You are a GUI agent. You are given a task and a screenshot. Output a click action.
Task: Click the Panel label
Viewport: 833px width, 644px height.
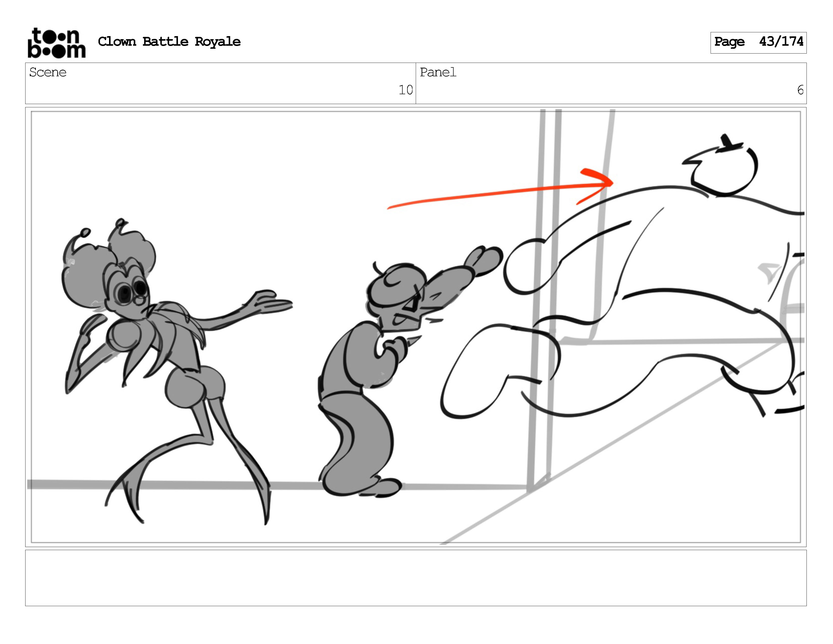coord(438,72)
